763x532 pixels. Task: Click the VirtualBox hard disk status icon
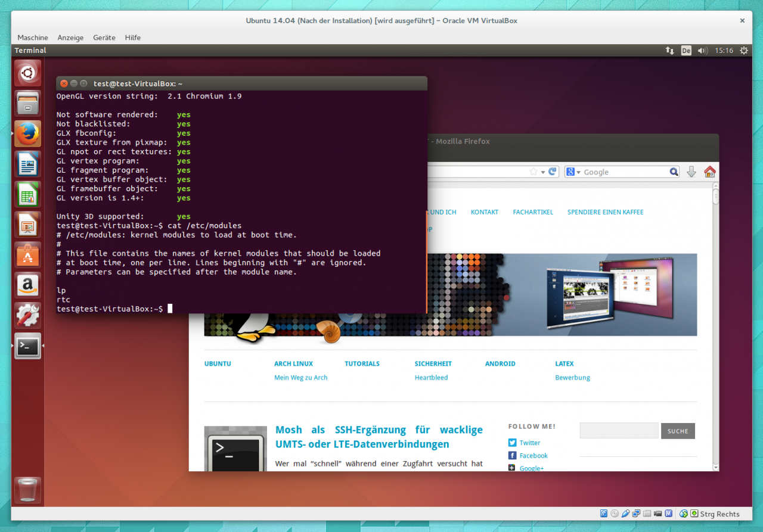pyautogui.click(x=604, y=514)
